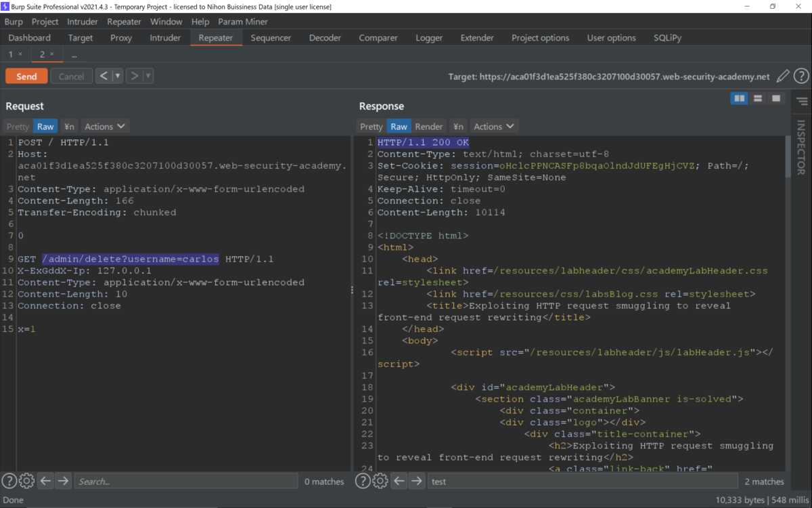812x508 pixels.
Task: Toggle response \n non-printable characters
Action: coord(458,127)
